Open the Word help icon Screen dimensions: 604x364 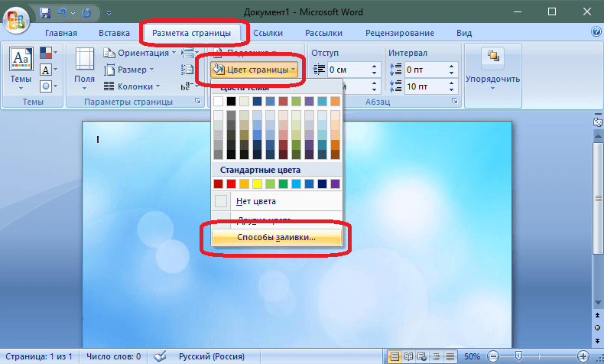596,33
